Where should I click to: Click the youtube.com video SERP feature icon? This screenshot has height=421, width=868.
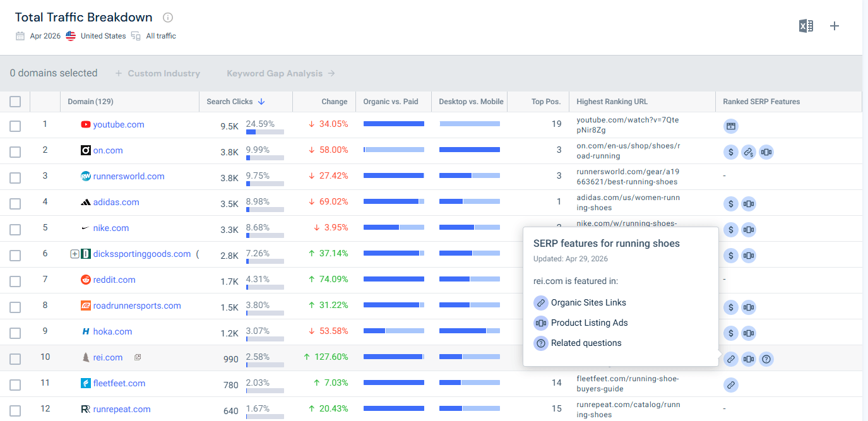click(731, 126)
